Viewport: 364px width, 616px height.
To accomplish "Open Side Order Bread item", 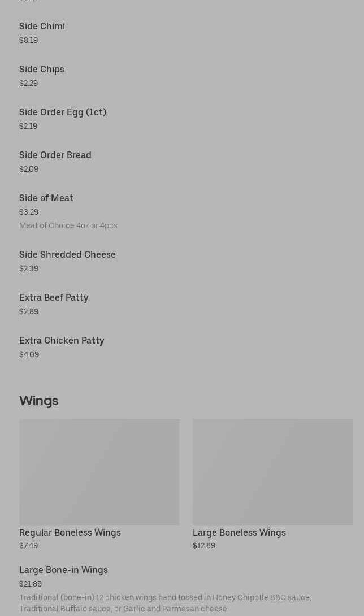I will click(55, 155).
